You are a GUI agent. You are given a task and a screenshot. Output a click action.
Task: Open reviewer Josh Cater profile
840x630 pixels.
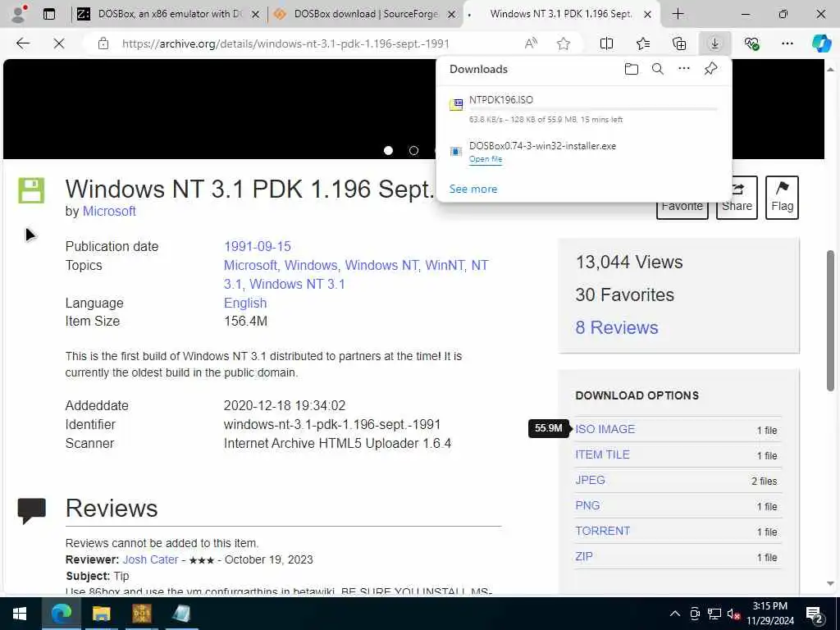point(151,559)
